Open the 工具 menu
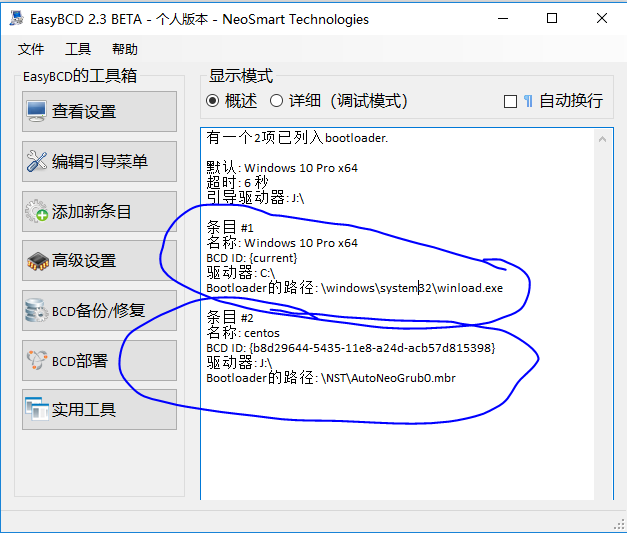The height and width of the screenshot is (533, 627). (78, 50)
